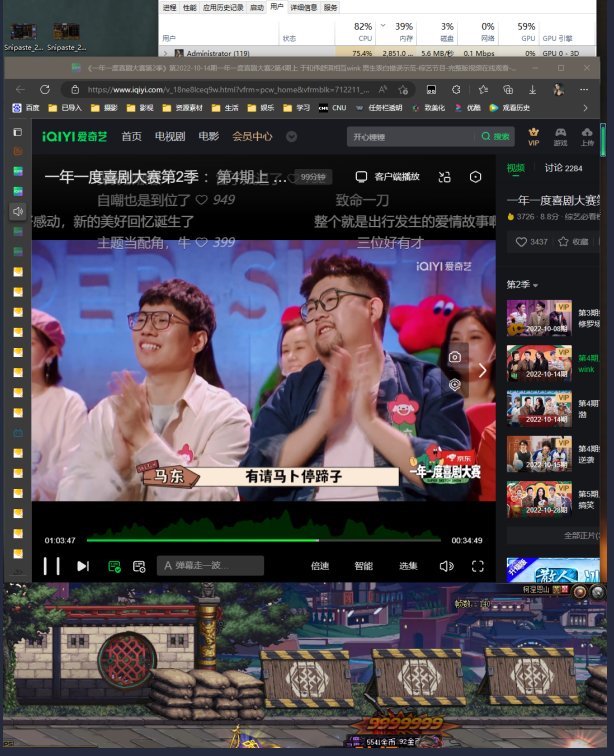
Task: Click the icon below the camera icon
Action: [x=454, y=385]
